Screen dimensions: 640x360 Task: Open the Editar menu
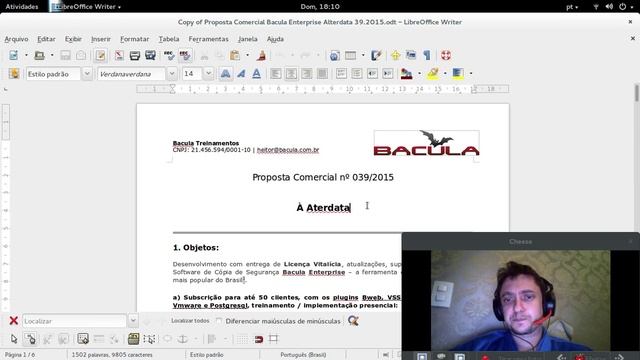coord(46,39)
